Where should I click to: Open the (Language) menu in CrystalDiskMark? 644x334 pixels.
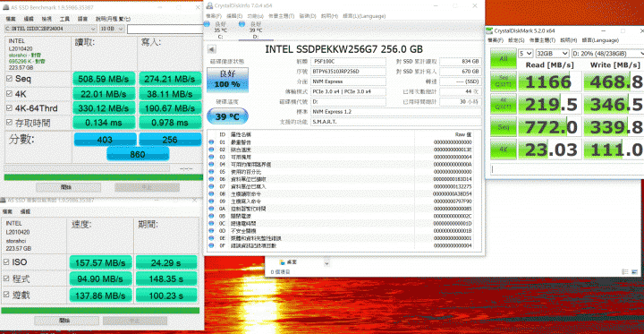(x=600, y=40)
